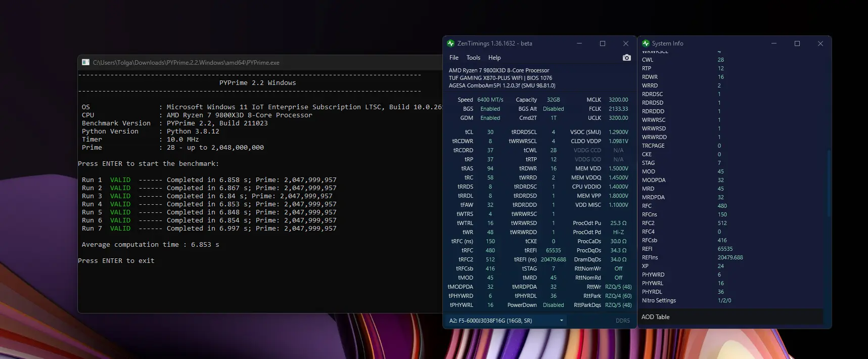Click the tRFC value 480 in ZenTimings
Screen dimensions: 868x359
490,250
